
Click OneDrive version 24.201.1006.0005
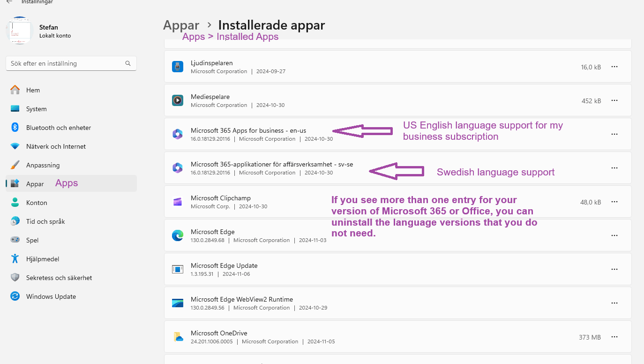tap(212, 341)
